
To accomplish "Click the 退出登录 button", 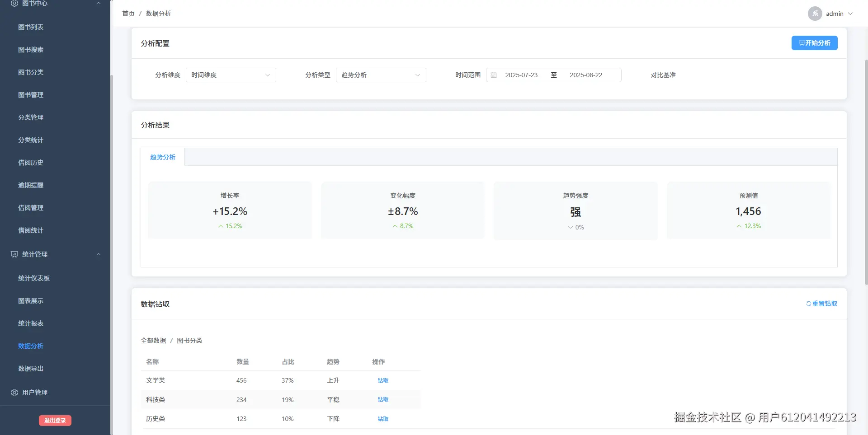I will pyautogui.click(x=55, y=421).
